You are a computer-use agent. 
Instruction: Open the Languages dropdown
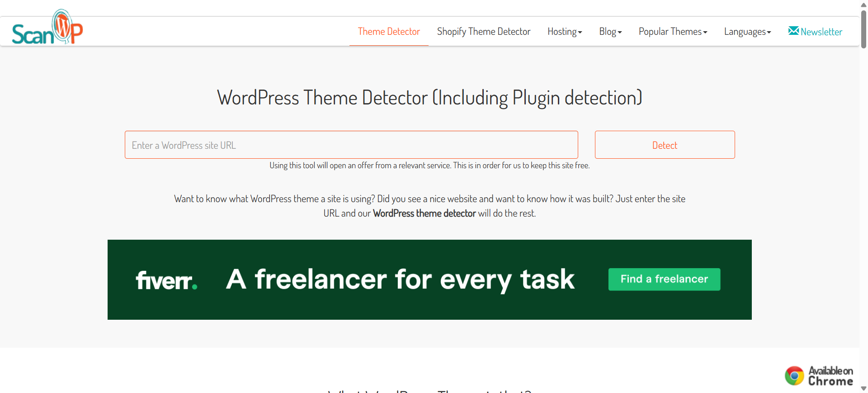(747, 32)
